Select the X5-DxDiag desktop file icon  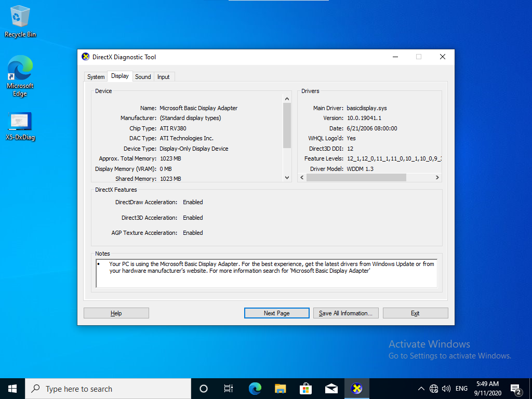pos(20,126)
